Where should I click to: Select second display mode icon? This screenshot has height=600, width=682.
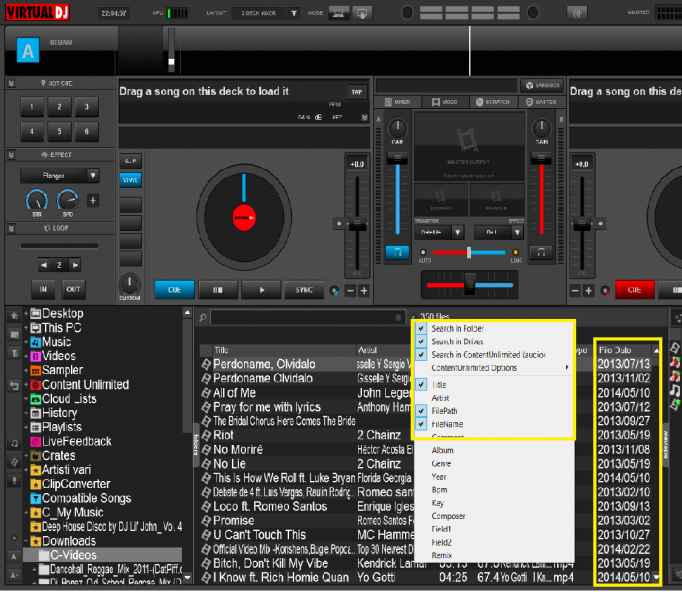362,13
